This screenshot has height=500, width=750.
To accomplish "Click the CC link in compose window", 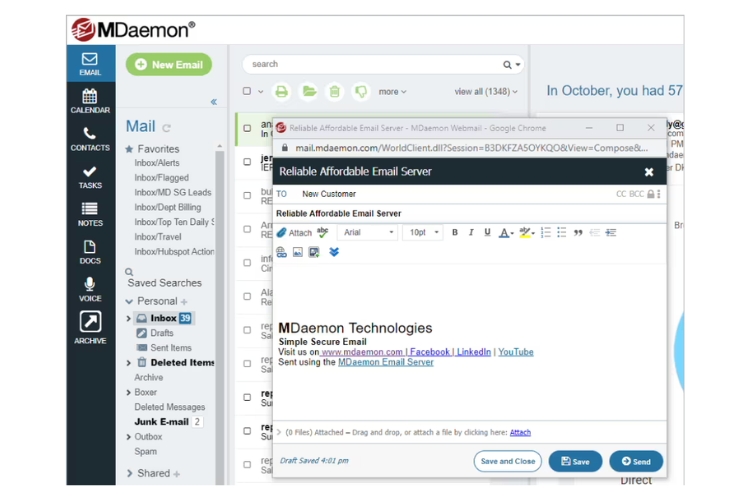I will point(621,194).
